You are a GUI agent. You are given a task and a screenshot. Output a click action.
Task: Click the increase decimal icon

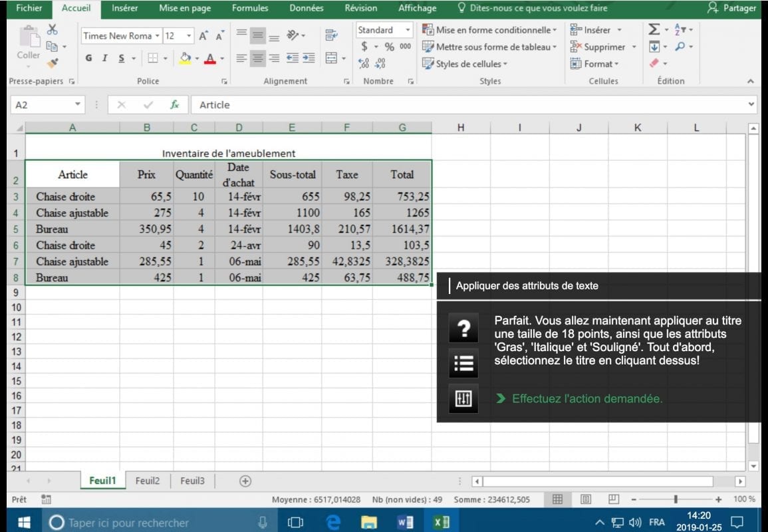tap(365, 62)
